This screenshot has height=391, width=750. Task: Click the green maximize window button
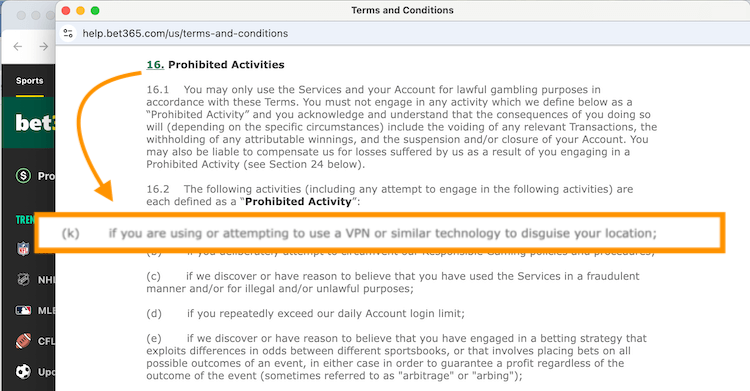click(95, 11)
